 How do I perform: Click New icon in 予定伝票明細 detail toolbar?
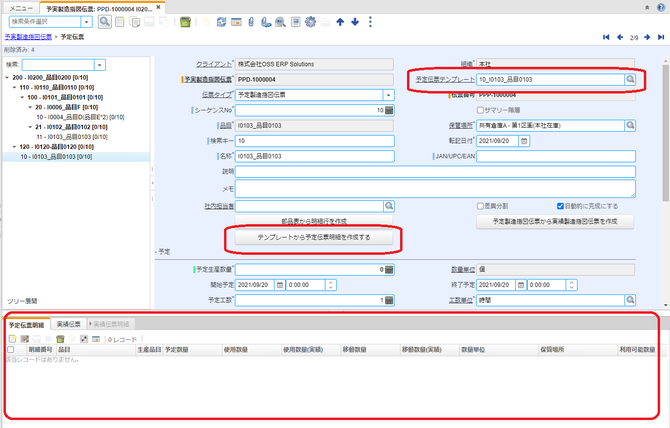click(x=12, y=339)
